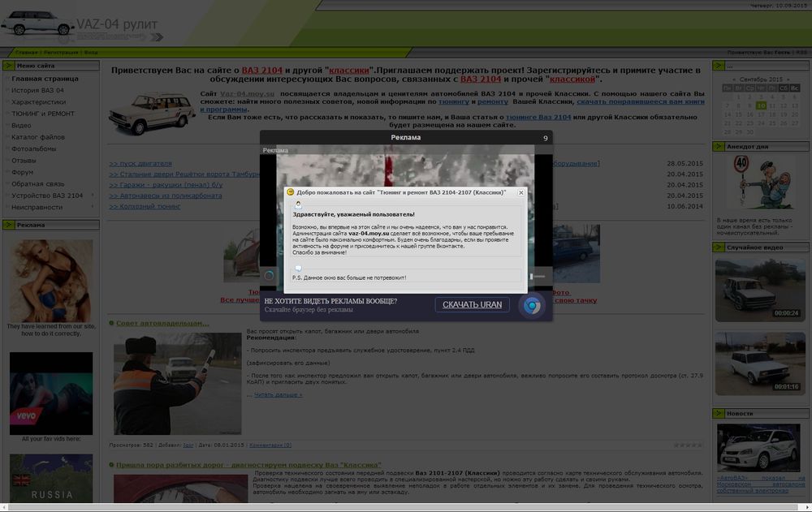Open 'Автонавесы из поликарбоната' link
This screenshot has height=512, width=812.
coord(165,196)
